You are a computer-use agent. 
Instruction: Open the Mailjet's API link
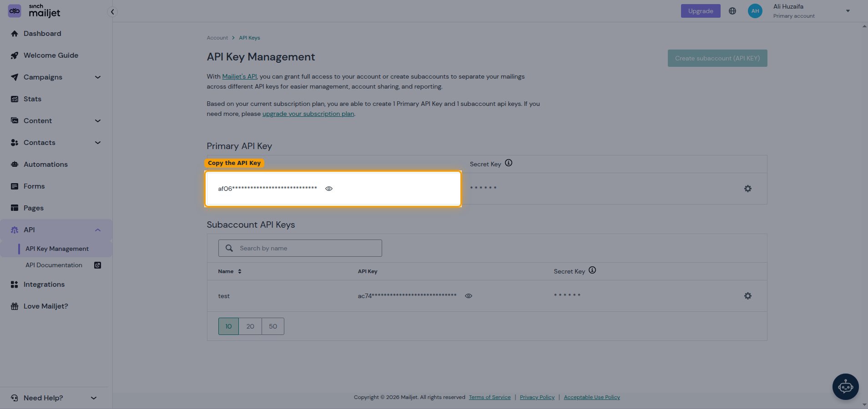click(x=239, y=76)
